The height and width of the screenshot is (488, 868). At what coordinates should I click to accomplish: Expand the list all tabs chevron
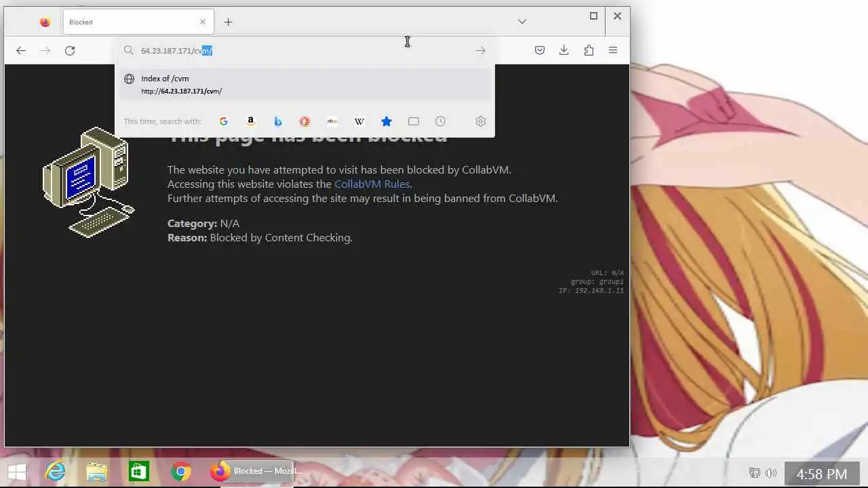click(x=522, y=22)
